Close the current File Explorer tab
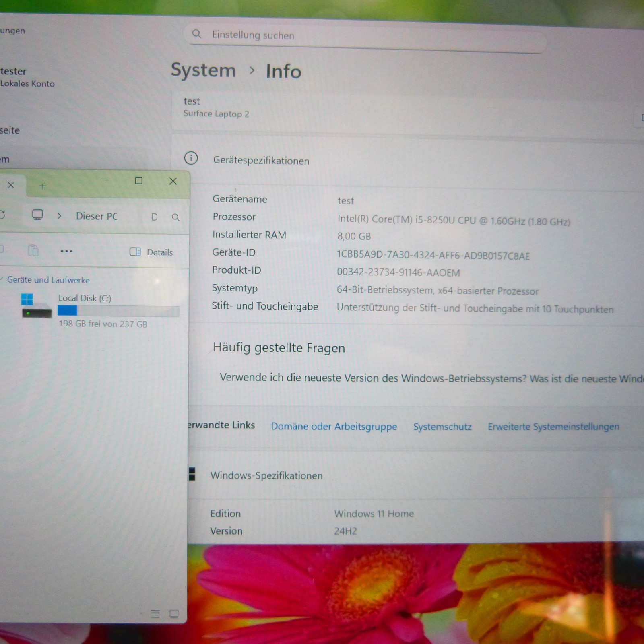 pyautogui.click(x=11, y=185)
